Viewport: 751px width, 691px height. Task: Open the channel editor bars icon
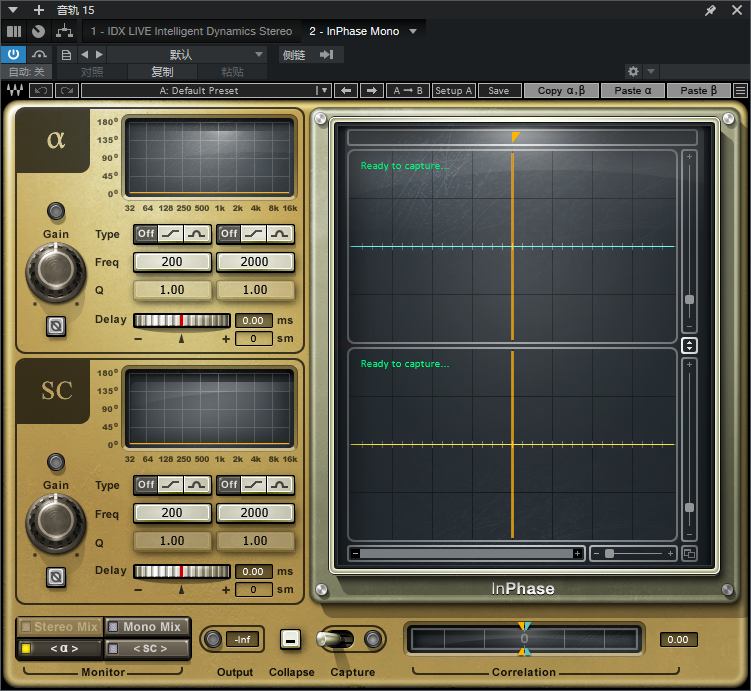[x=14, y=32]
